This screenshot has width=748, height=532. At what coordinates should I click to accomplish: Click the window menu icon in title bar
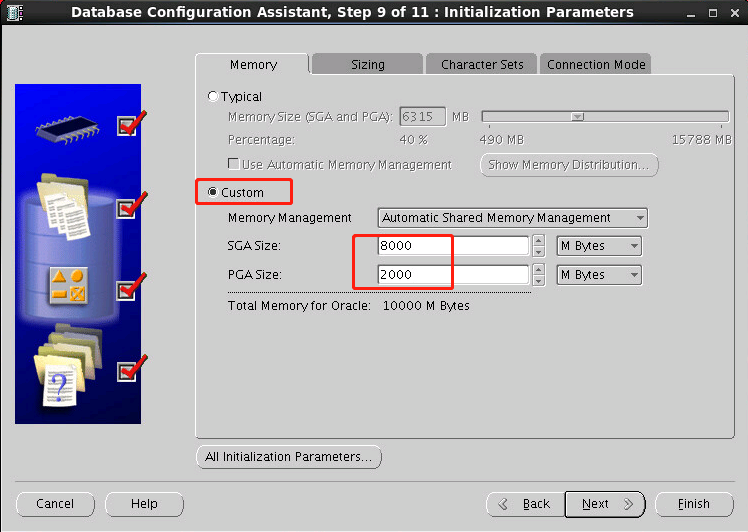(15, 13)
